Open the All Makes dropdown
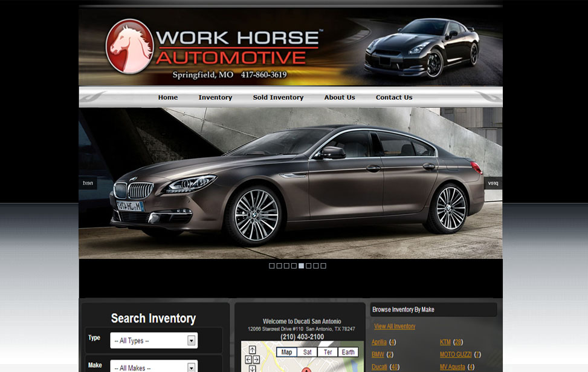The image size is (588, 372). point(153,367)
